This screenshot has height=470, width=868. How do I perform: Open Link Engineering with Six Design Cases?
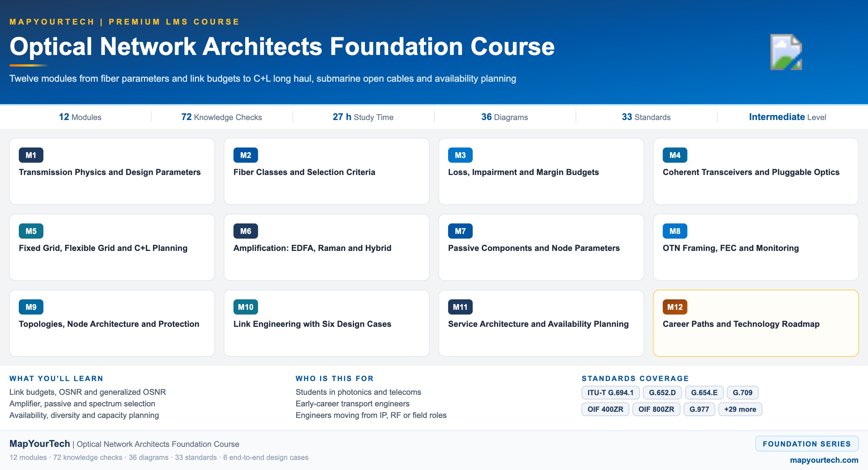tap(327, 323)
